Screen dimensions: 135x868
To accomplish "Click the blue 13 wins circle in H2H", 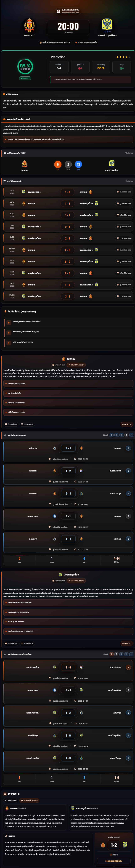I will click(78, 164).
